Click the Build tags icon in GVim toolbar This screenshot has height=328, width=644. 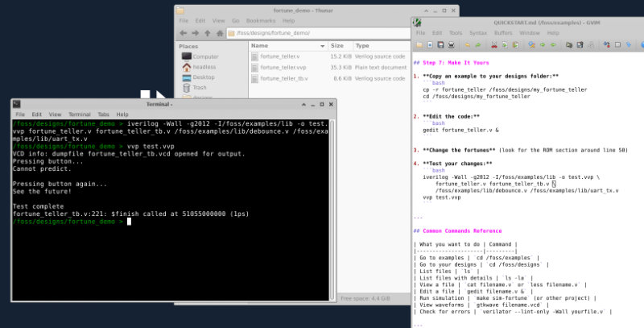click(x=617, y=45)
